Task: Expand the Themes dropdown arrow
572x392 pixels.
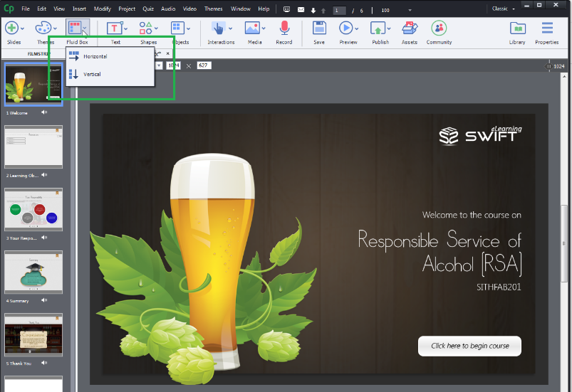Action: tap(55, 28)
